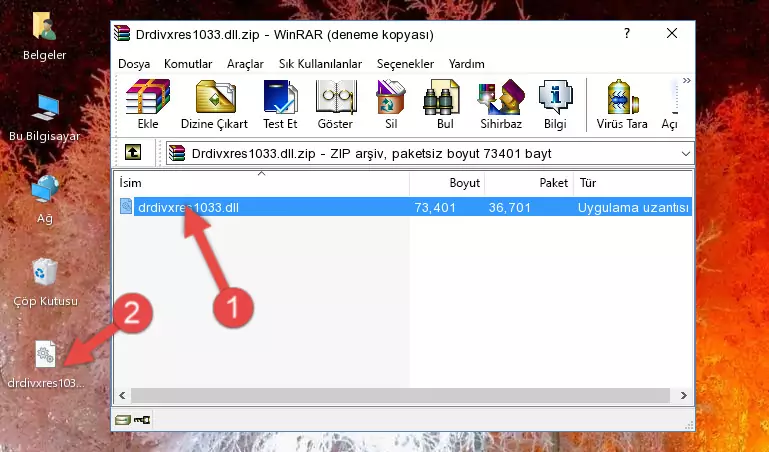Expand hidden toolbar items chevron
This screenshot has width=769, height=452.
pos(687,80)
